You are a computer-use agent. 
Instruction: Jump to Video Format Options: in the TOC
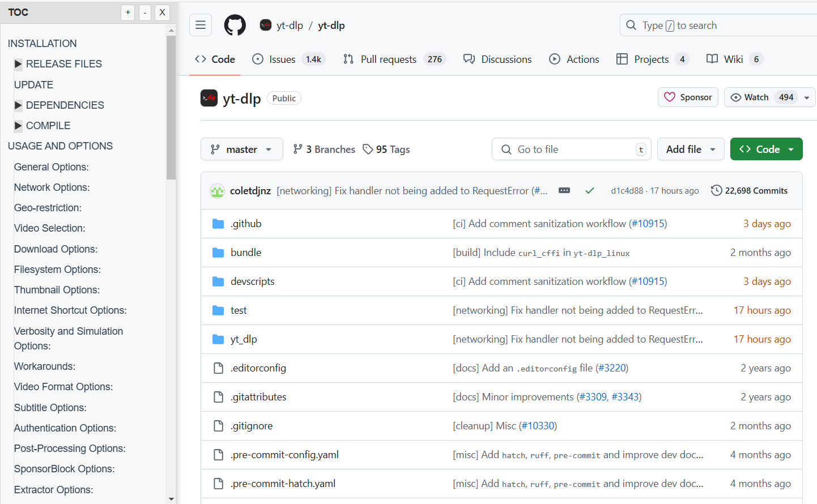tap(63, 387)
